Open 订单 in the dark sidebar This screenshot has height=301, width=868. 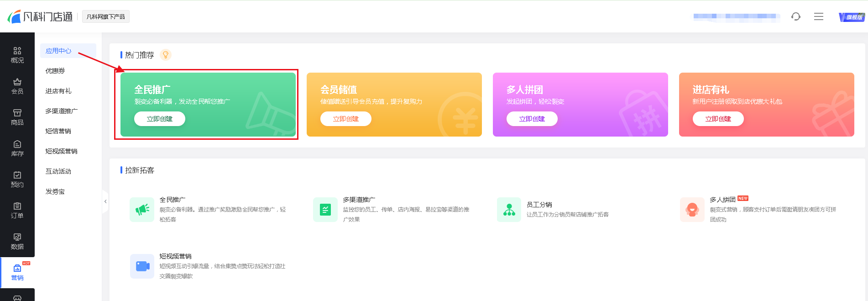click(x=17, y=210)
